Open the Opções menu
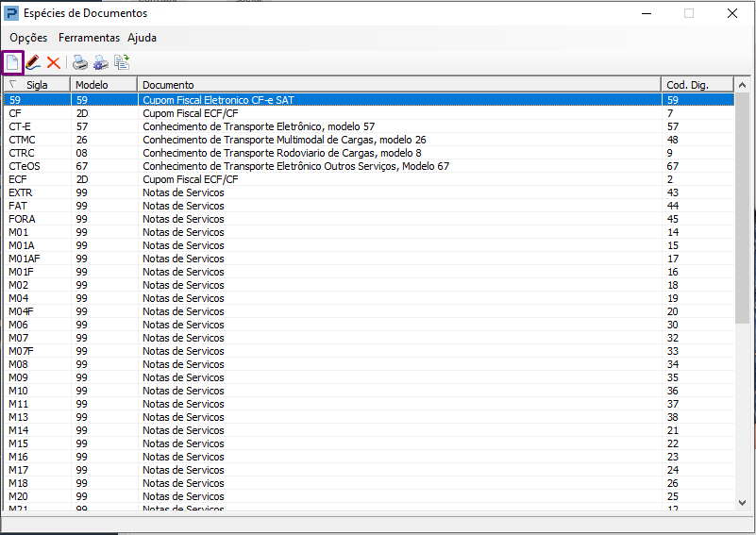The height and width of the screenshot is (535, 756). [x=28, y=38]
